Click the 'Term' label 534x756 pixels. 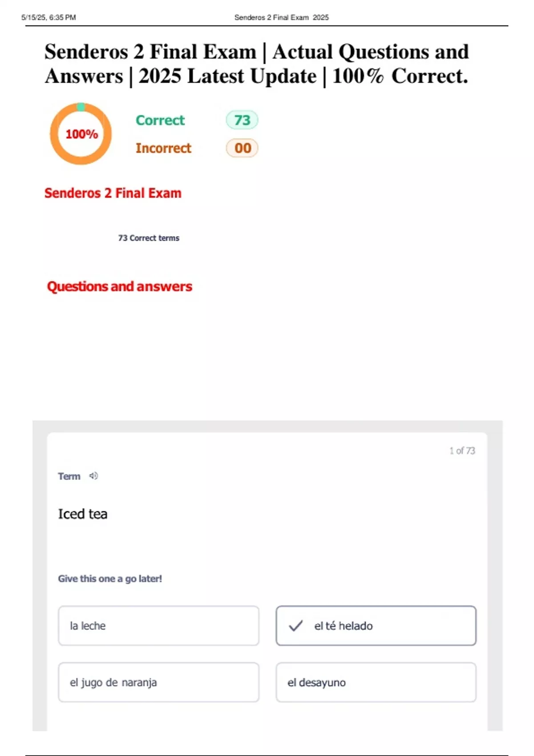coord(69,476)
